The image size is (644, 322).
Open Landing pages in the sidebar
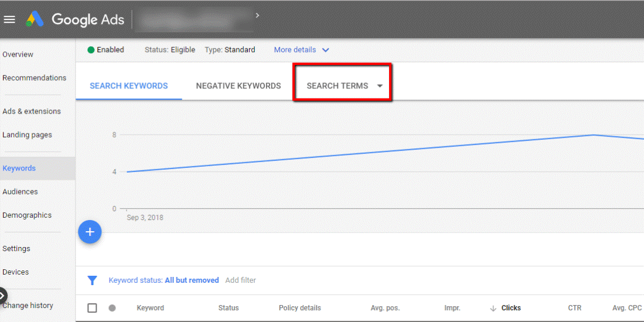coord(27,135)
